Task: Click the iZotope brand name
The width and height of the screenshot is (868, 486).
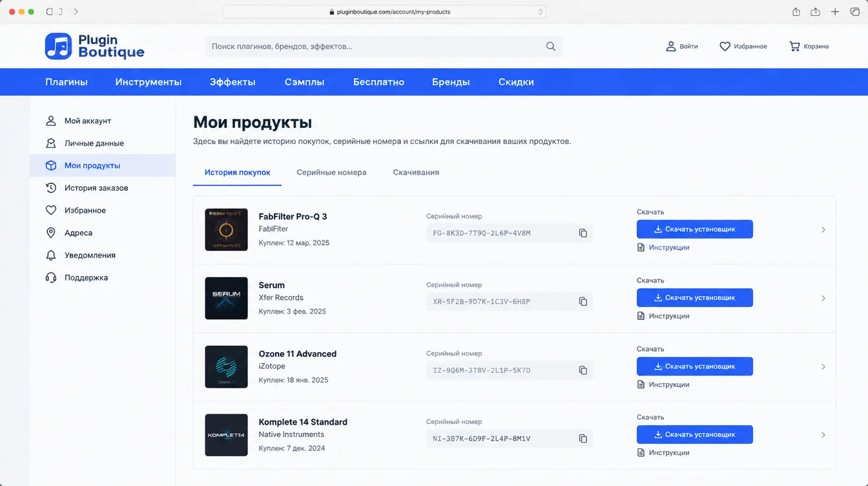Action: (x=272, y=366)
